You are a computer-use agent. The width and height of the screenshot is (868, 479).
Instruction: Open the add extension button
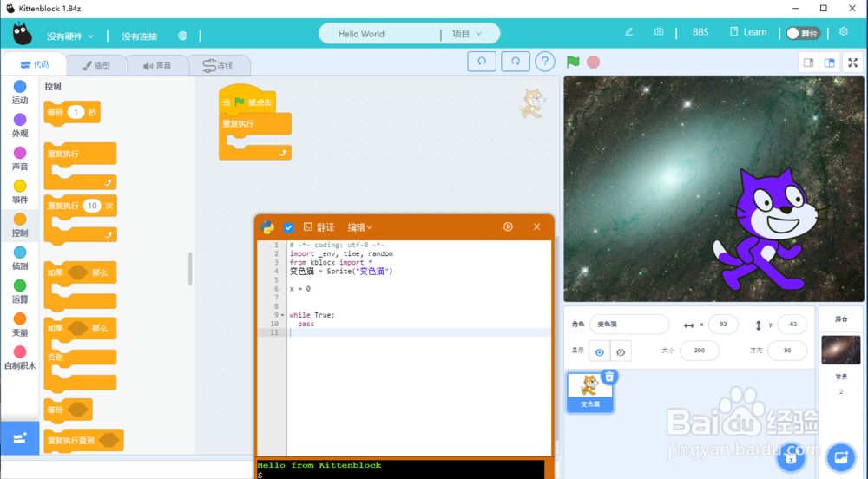[20, 438]
